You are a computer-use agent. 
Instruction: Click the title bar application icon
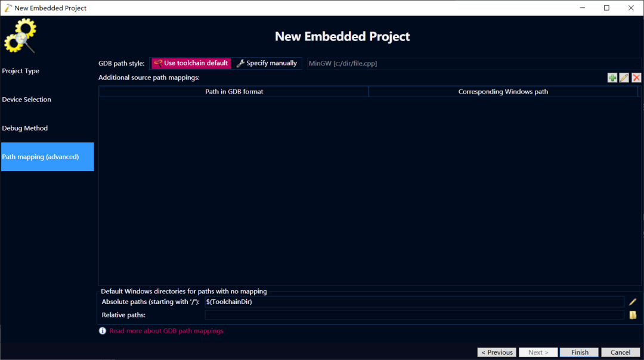click(8, 8)
